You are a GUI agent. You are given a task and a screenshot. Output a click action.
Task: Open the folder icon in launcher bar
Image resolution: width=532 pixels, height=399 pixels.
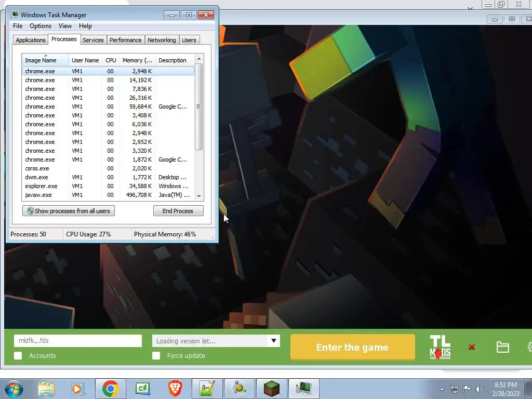[502, 347]
